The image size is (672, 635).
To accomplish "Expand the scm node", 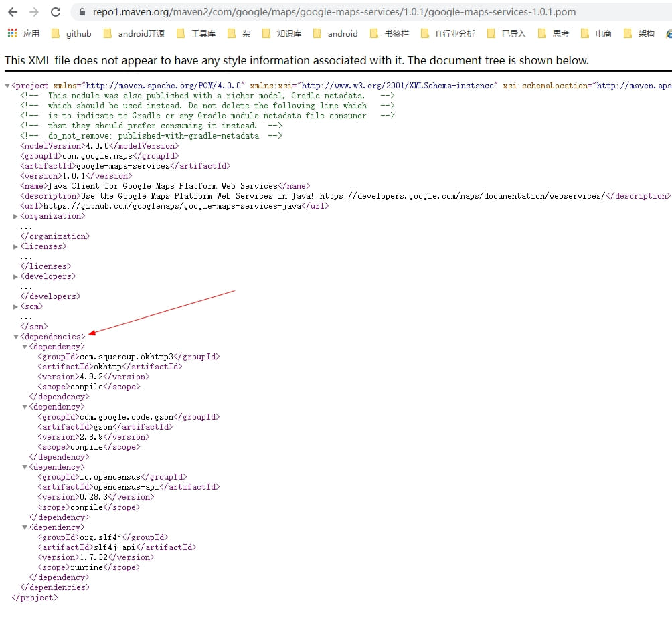I will coord(16,307).
